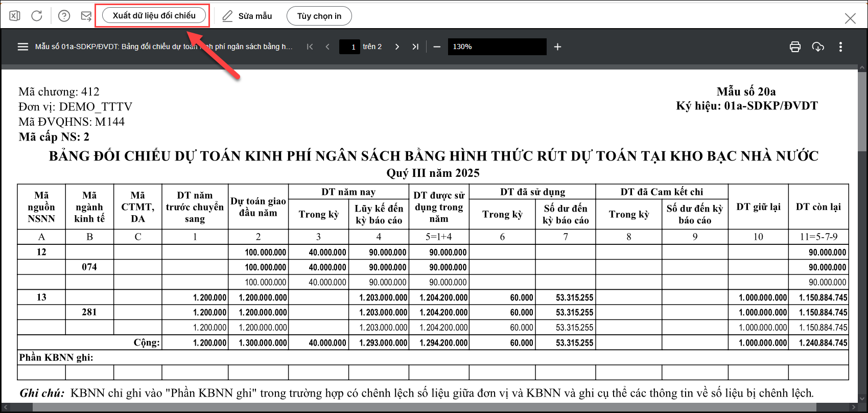Click 'Mã chương: 412' text
Screen dimensions: 868x413
click(59, 92)
